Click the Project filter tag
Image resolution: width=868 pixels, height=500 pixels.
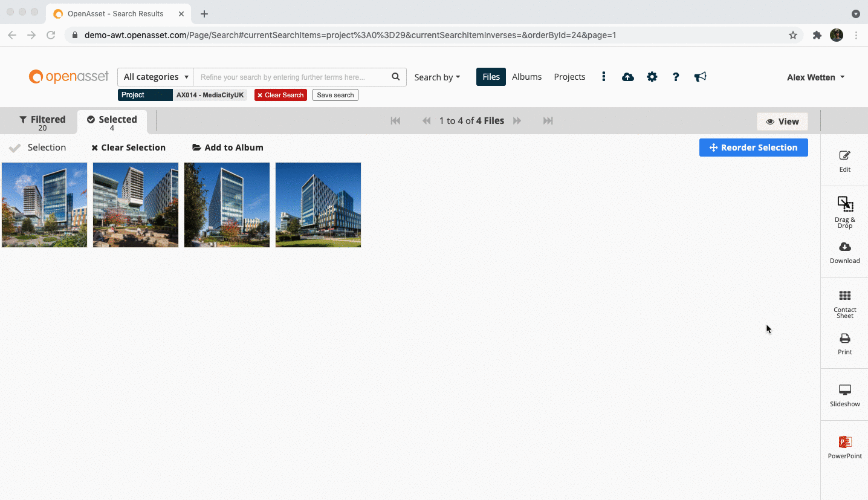coord(145,95)
